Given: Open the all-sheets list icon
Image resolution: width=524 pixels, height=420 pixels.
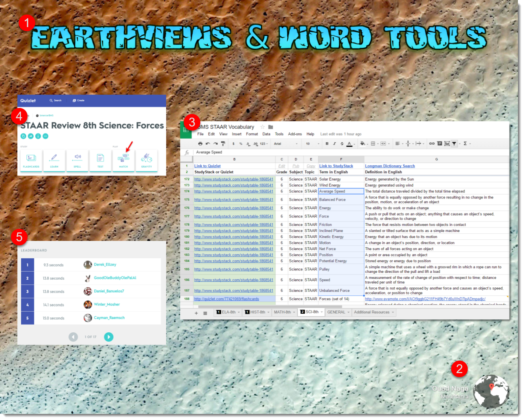Looking at the screenshot, I should [x=205, y=313].
